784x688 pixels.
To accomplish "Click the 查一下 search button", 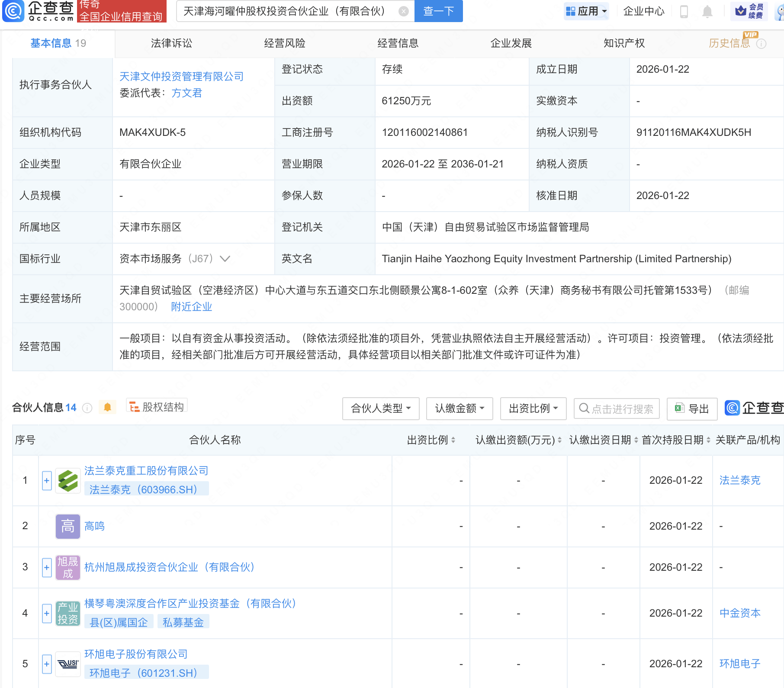I will 438,11.
